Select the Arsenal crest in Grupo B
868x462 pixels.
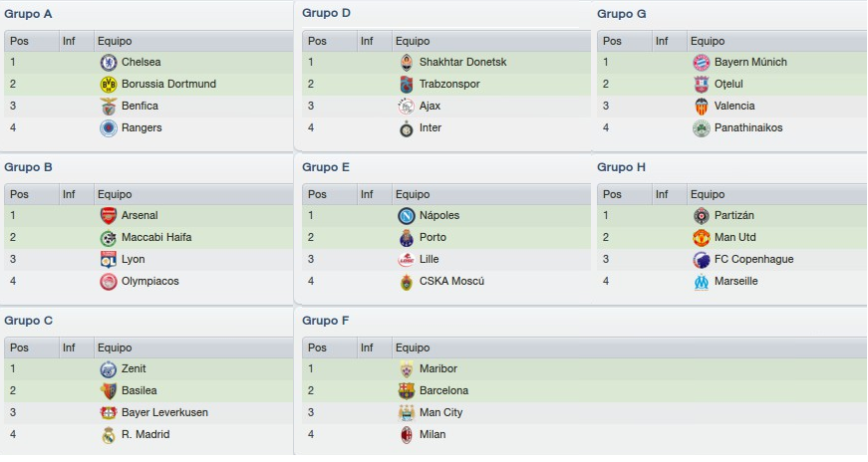pos(109,216)
